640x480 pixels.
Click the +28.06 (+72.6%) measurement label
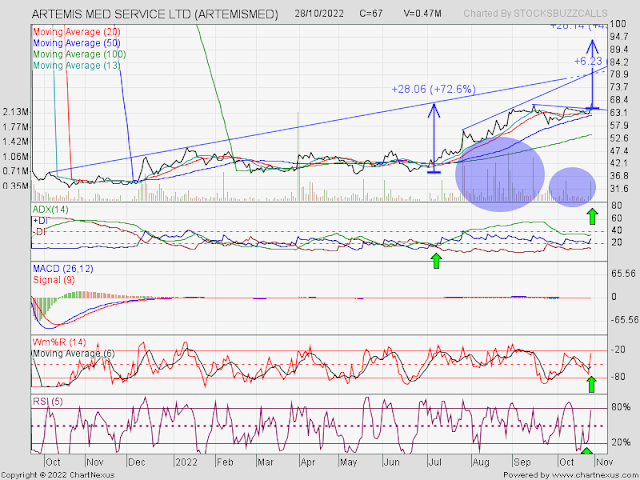click(433, 89)
